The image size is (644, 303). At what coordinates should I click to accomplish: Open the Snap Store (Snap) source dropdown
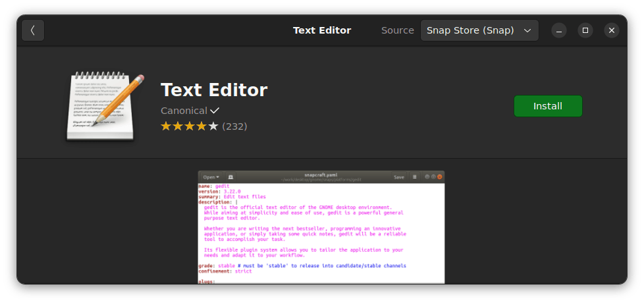479,30
